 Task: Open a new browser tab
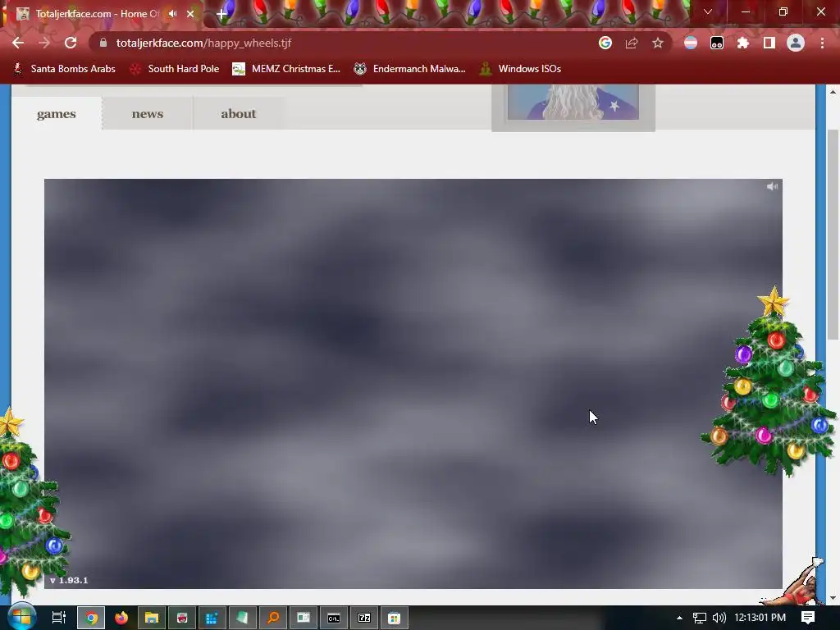tap(221, 14)
